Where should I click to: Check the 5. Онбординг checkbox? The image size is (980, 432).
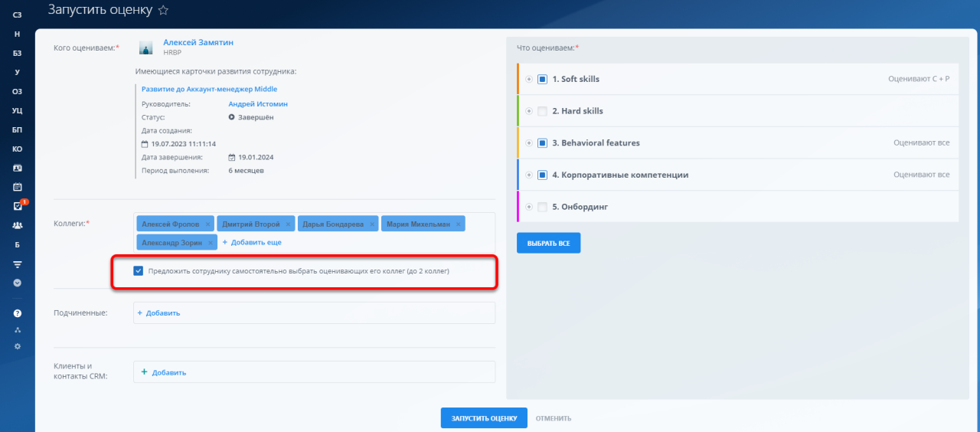click(542, 207)
